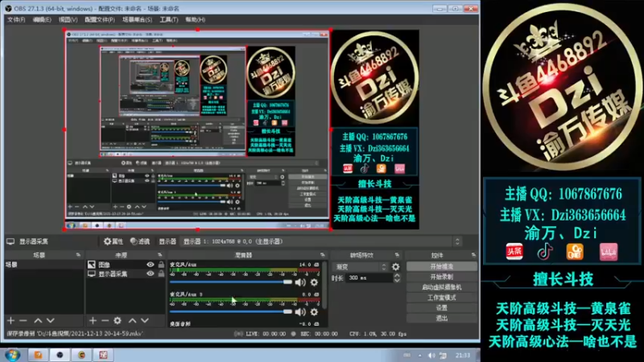The height and width of the screenshot is (362, 644).
Task: Pop out the 混音器 dock panel
Action: [323, 255]
